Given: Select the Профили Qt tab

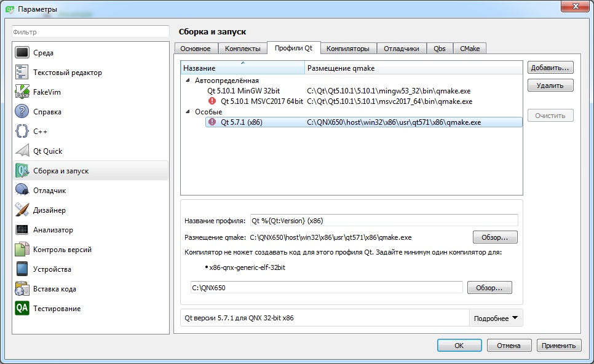Looking at the screenshot, I should pos(293,48).
